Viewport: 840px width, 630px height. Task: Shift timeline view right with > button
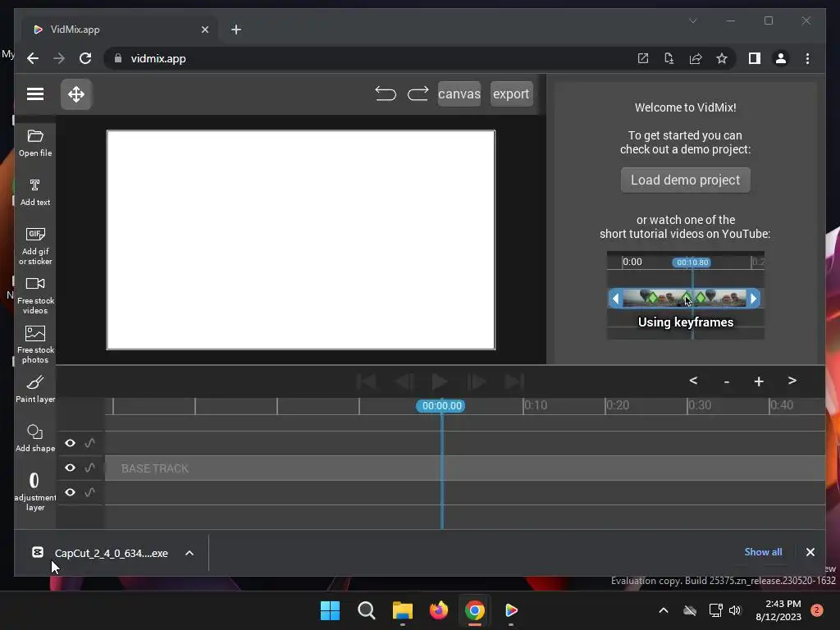792,381
